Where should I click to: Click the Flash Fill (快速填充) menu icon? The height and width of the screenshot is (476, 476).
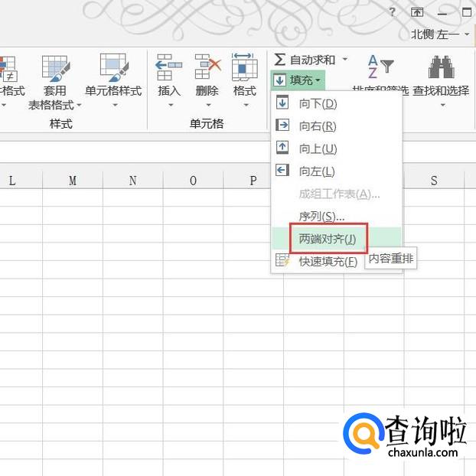click(282, 260)
